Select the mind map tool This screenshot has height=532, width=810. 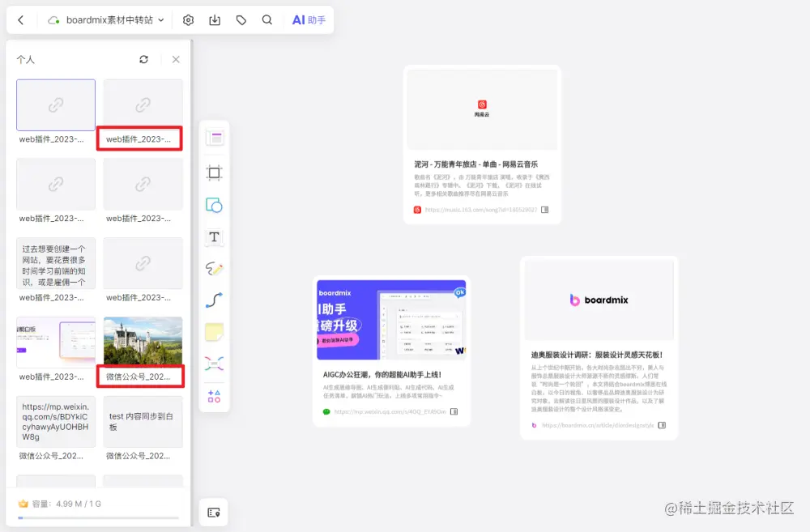coord(215,364)
